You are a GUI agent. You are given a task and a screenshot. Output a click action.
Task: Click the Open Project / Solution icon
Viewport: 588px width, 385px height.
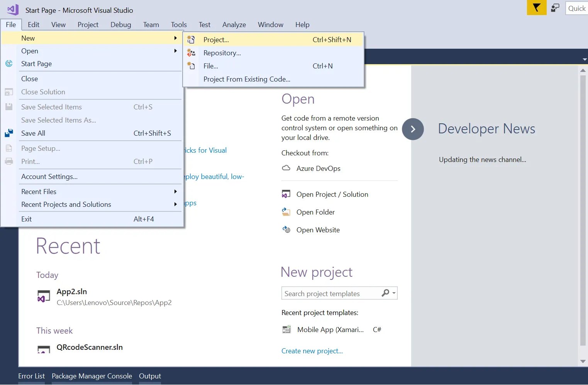point(286,194)
